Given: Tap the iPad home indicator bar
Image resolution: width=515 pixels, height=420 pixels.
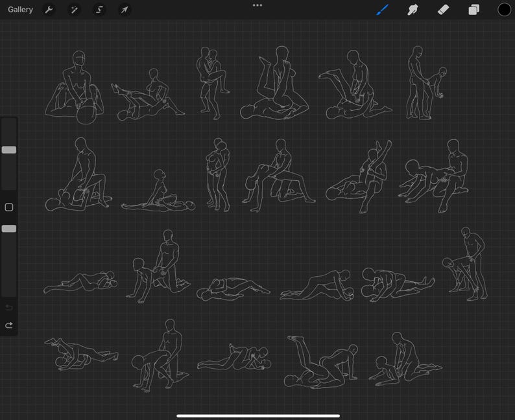Looking at the screenshot, I should coord(258,416).
